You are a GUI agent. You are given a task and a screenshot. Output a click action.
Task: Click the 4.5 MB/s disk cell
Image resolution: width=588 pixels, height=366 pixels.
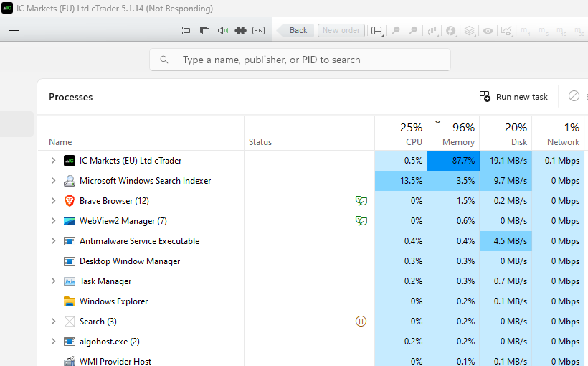pos(506,241)
